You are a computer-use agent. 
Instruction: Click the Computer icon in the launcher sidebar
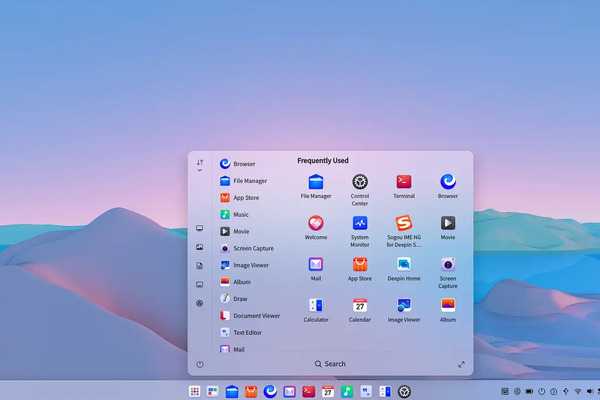click(x=199, y=228)
